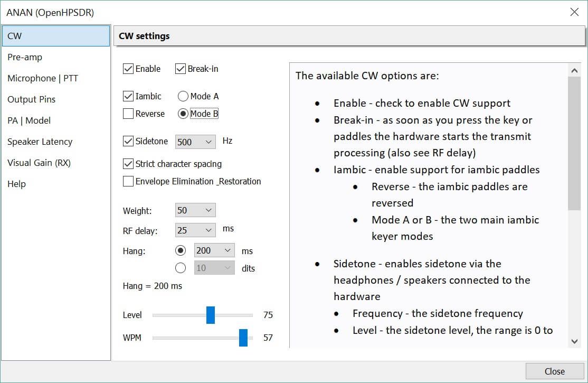Select Hang in dits radio button

pyautogui.click(x=181, y=268)
